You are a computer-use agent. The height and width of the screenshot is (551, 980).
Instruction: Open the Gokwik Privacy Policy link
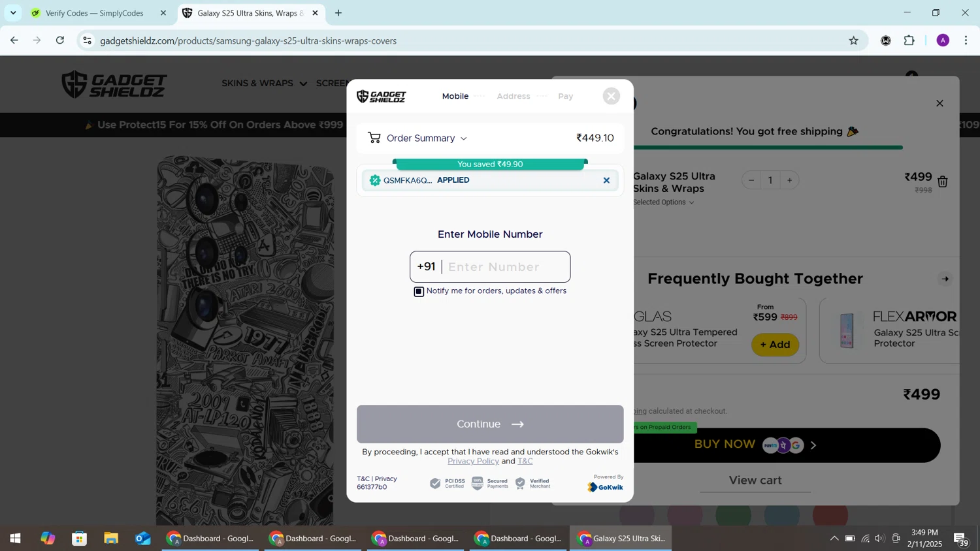point(473,462)
